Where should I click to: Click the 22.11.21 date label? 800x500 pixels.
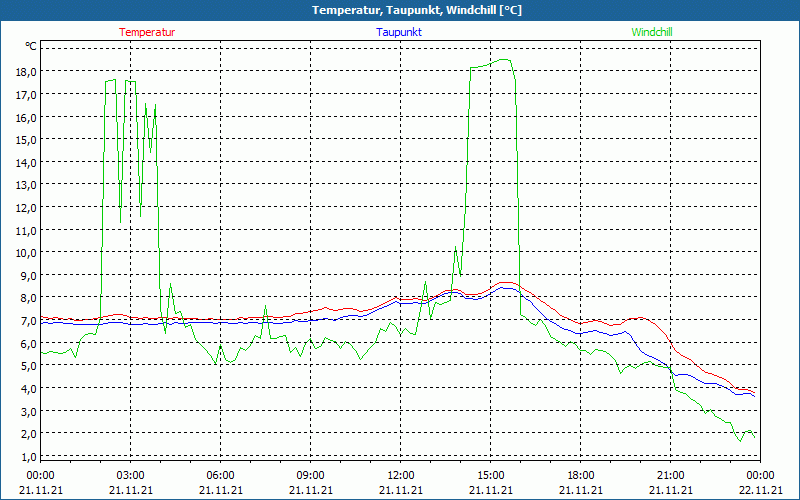(x=760, y=490)
